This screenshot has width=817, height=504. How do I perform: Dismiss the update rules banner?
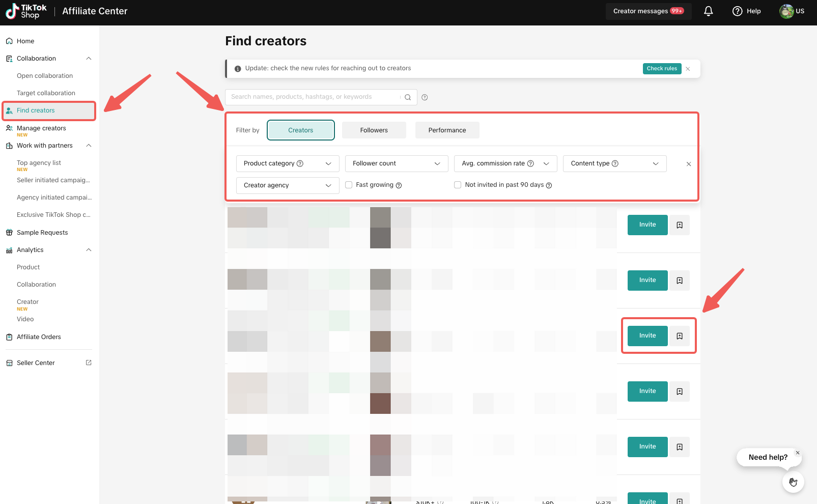(688, 69)
